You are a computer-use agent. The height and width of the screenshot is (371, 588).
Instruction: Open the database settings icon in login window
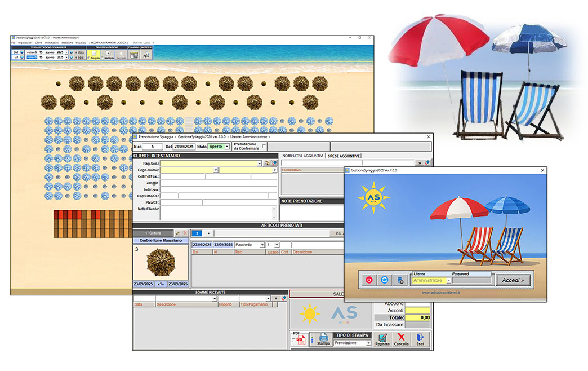point(400,280)
